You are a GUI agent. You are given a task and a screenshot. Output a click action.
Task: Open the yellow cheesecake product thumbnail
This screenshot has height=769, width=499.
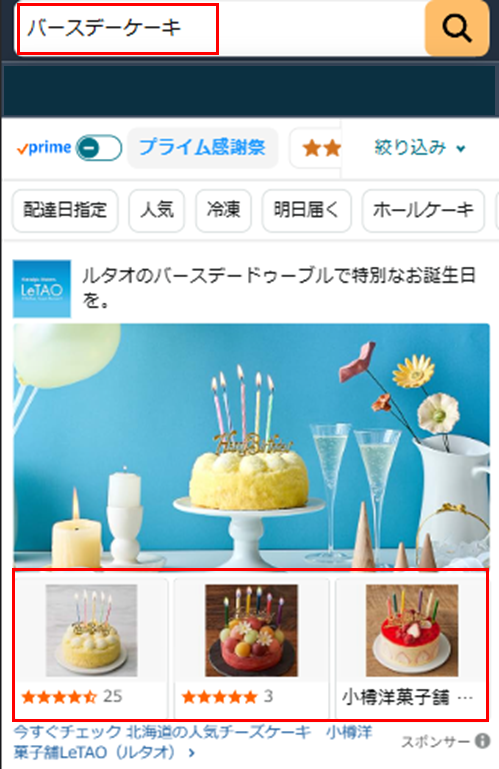(x=91, y=630)
